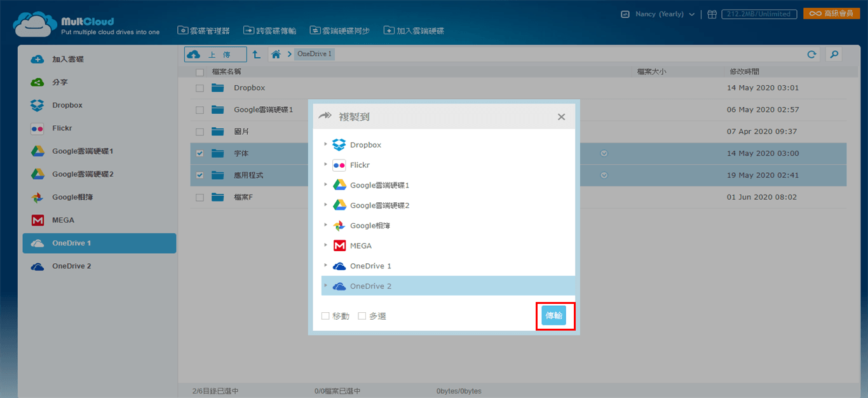
Task: Open 雲碟管理器 tab
Action: click(204, 31)
